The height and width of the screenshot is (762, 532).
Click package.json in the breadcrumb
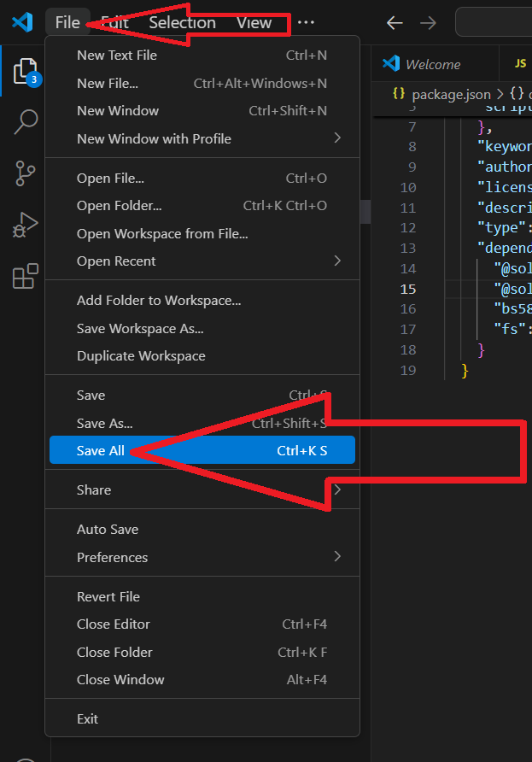click(451, 94)
